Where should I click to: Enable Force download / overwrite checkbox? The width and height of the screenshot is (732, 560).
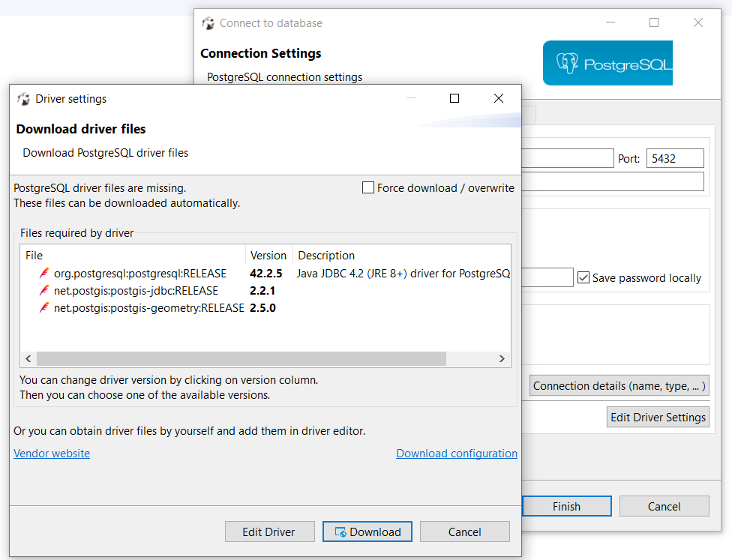tap(368, 187)
